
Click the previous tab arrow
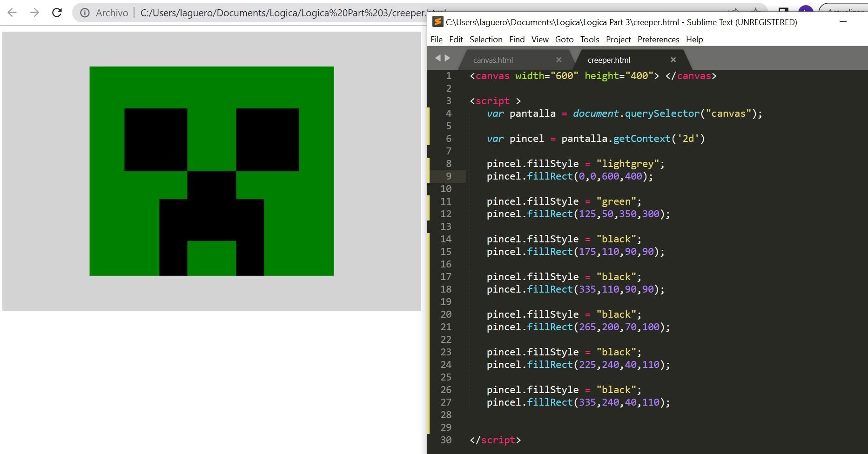[437, 58]
